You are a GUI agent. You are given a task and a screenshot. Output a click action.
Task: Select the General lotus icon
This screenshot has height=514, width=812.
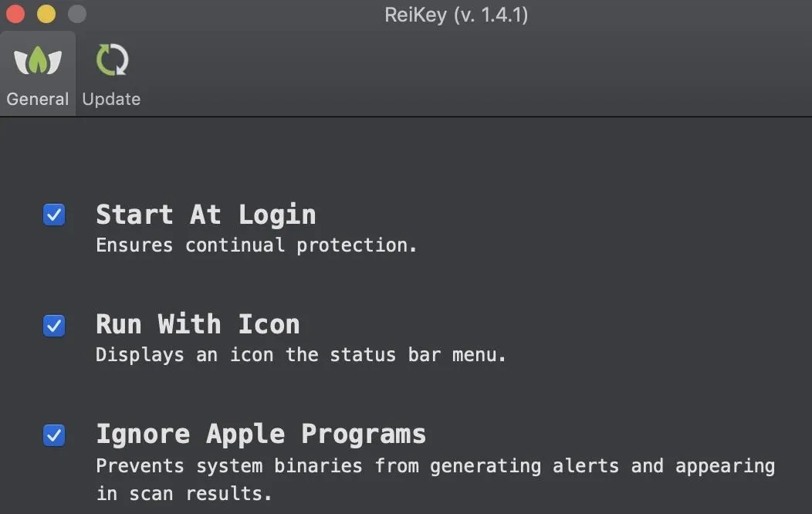37,60
